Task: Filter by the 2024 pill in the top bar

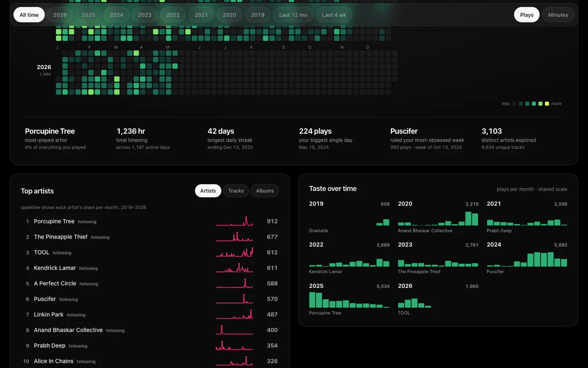Action: tap(116, 15)
